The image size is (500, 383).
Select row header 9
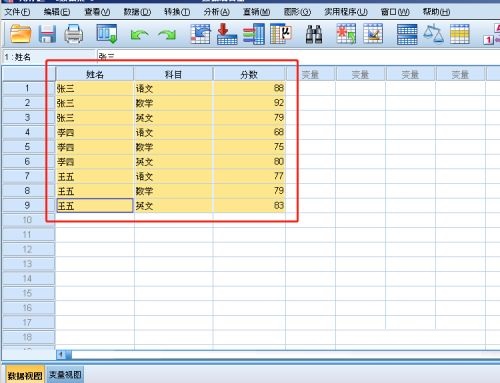28,205
